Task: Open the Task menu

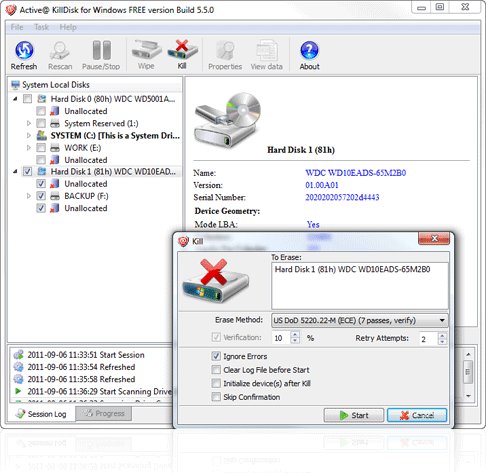Action: (41, 27)
